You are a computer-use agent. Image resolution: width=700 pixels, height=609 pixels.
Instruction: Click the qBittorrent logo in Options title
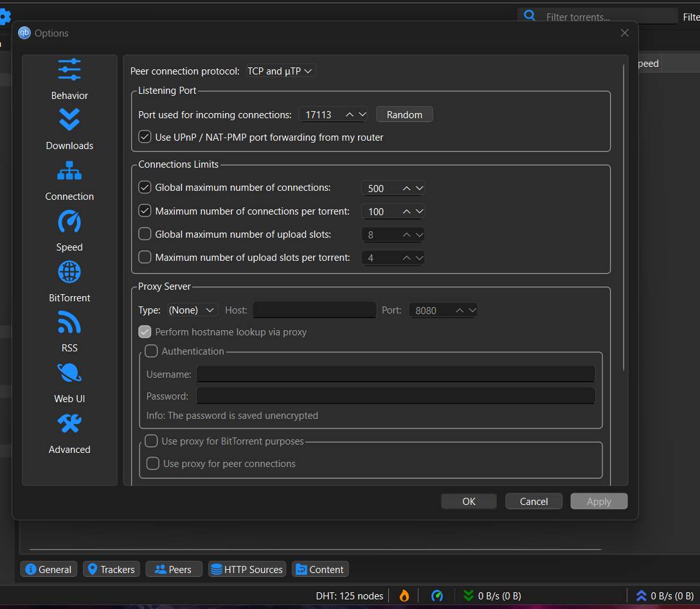(24, 33)
